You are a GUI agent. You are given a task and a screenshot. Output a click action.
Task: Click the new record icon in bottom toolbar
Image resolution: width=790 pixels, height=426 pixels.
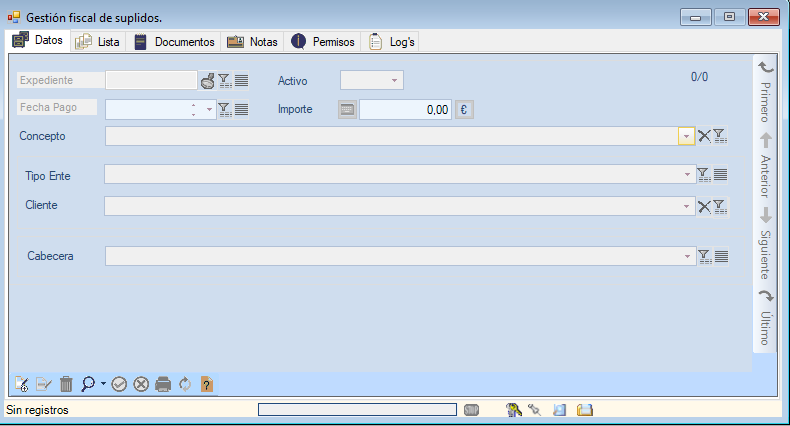[22, 384]
